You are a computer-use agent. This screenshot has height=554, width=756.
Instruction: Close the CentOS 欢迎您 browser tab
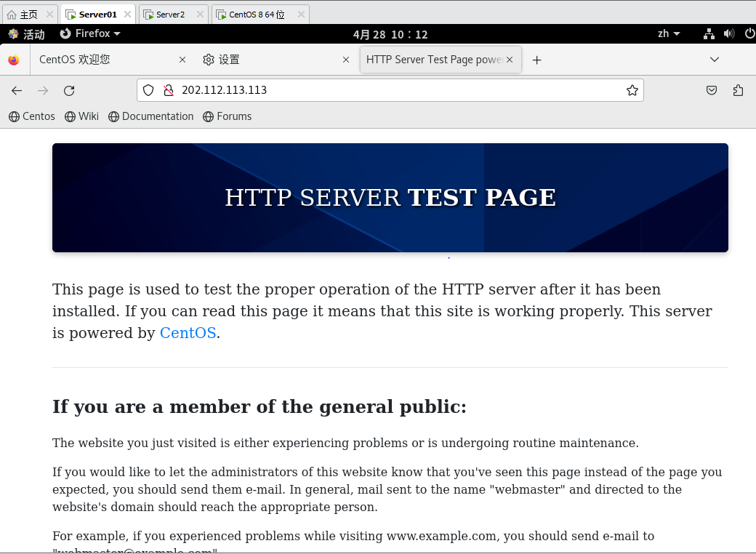(182, 60)
